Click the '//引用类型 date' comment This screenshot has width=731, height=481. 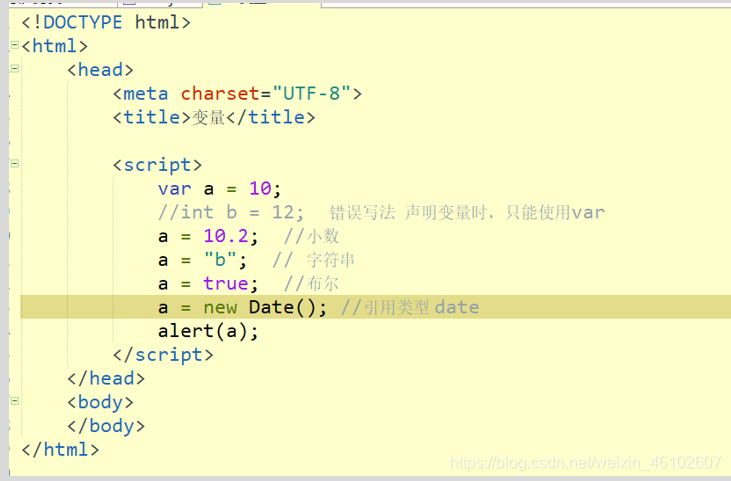point(410,308)
